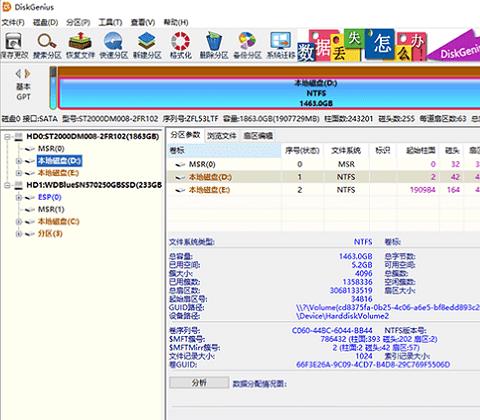Image resolution: width=480 pixels, height=420 pixels.
Task: Select 本地磁盘(E:) in the disk tree
Action: (x=58, y=173)
